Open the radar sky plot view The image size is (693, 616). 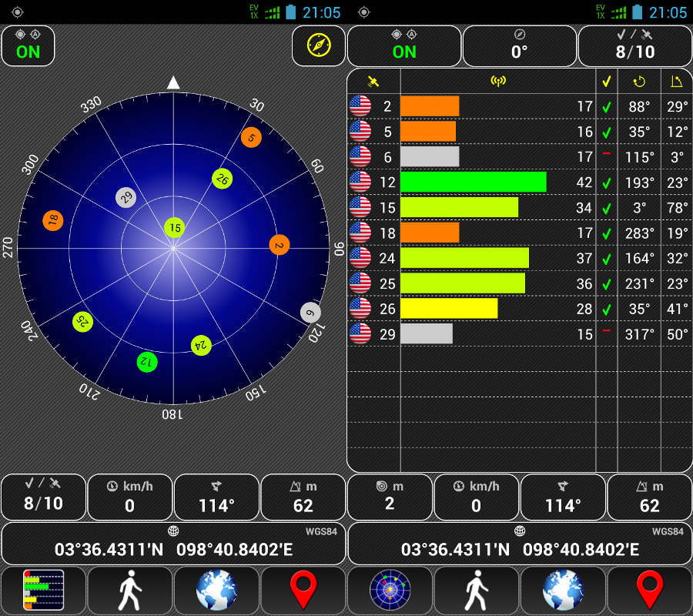[390, 591]
